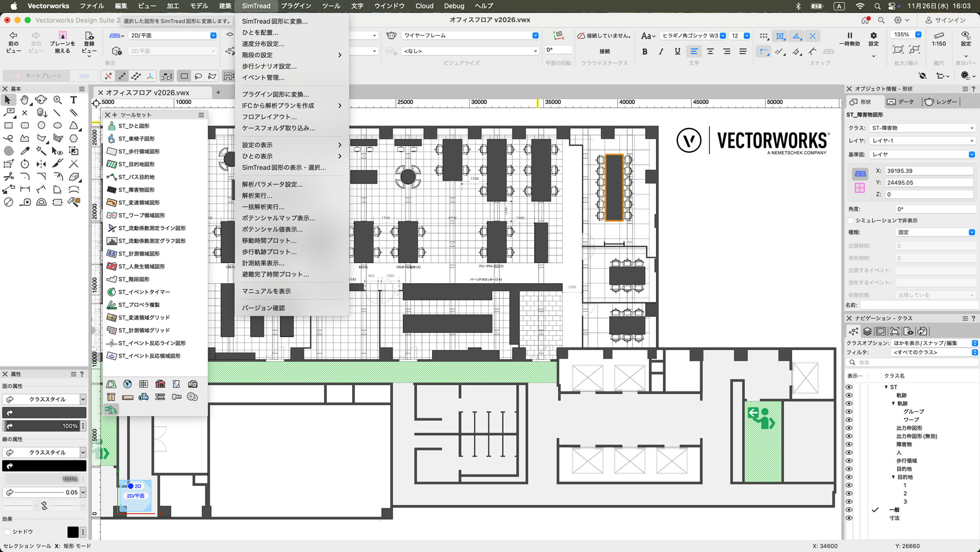Select the Pan (hand) tool
Screen dimensions: 980x552
click(24, 100)
